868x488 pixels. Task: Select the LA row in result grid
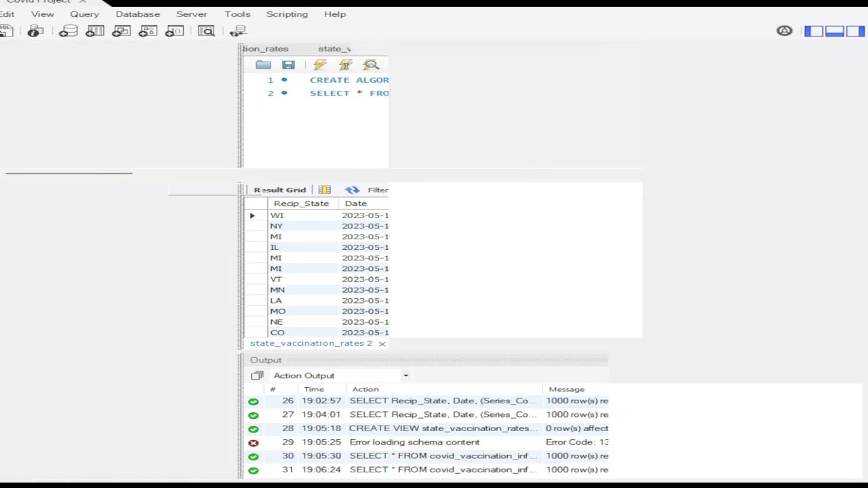[317, 301]
